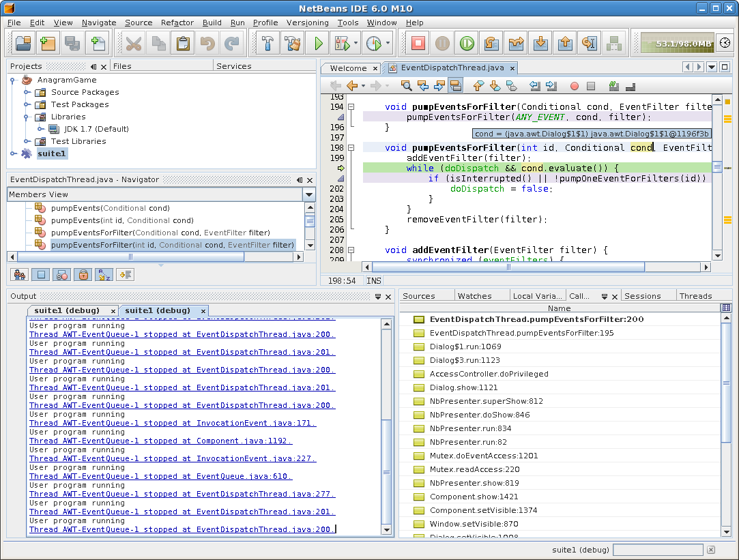Click the editor back arrow icon
Viewport: 739px width, 560px height.
[x=351, y=86]
